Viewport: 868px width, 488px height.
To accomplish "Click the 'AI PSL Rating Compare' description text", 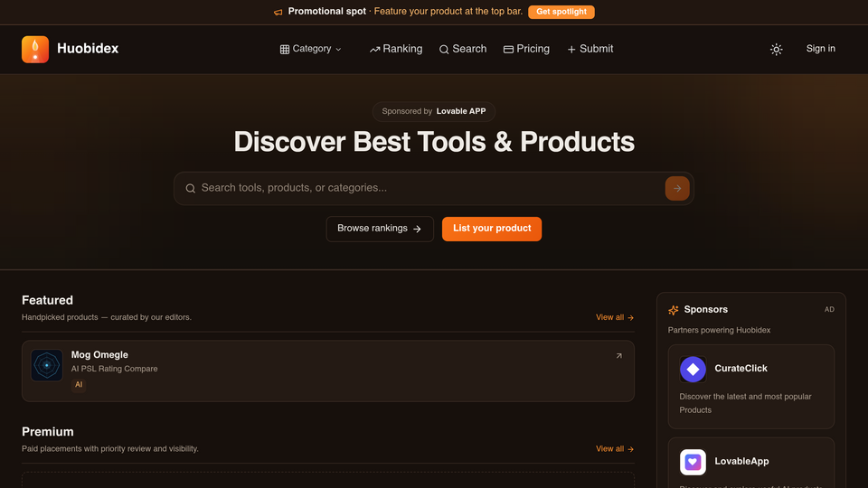I will point(114,369).
